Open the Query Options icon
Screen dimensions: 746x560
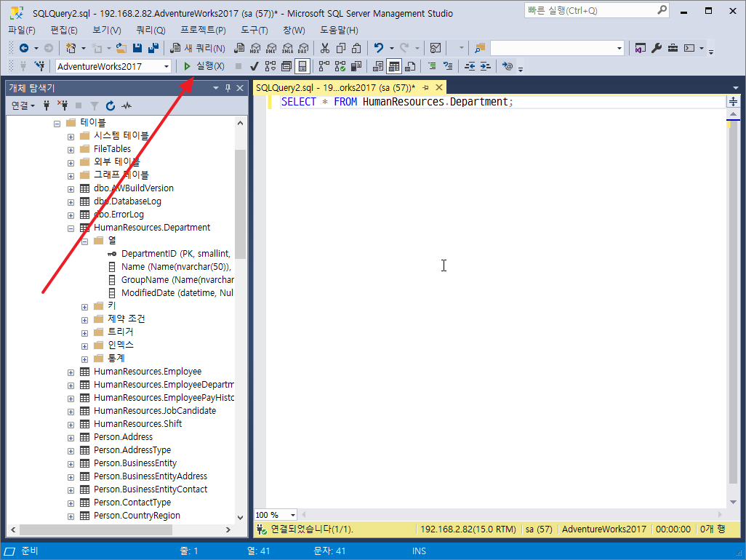pyautogui.click(x=286, y=66)
